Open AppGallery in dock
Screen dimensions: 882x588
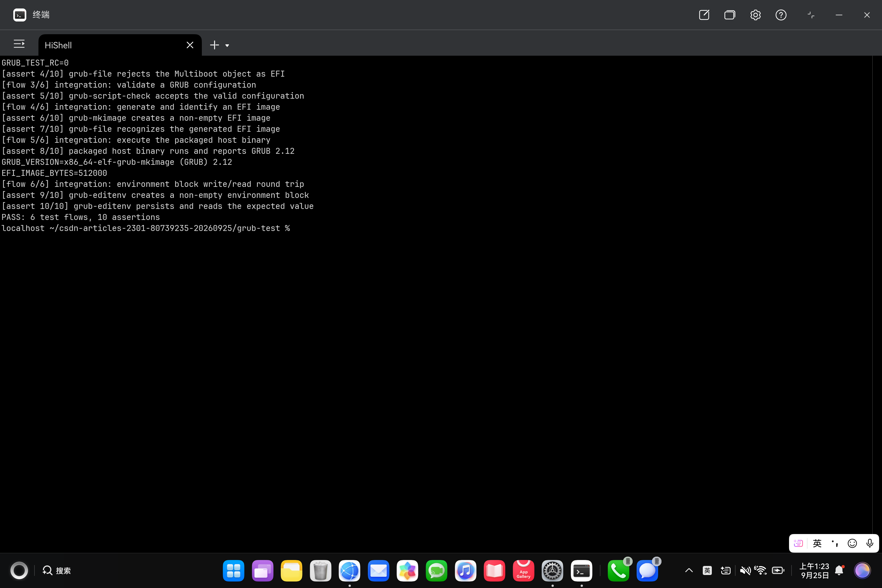524,571
